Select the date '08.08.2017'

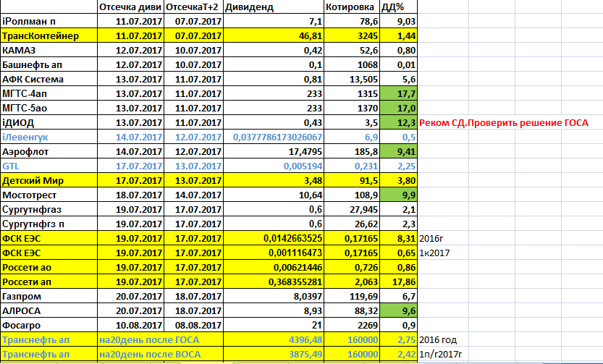click(193, 325)
